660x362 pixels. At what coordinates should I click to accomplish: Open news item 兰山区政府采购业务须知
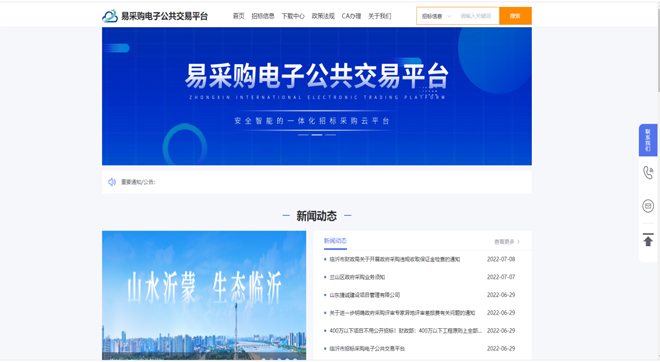357,277
